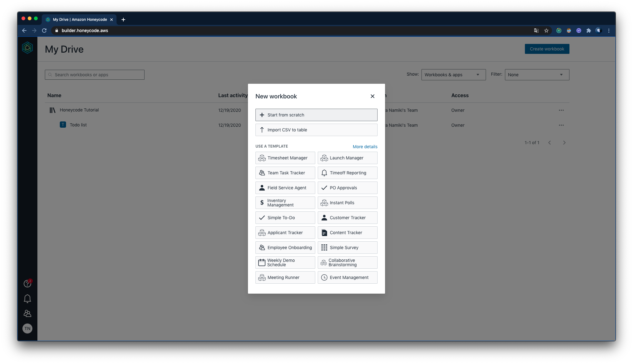Select the Timesheet Manager template
This screenshot has height=364, width=633.
click(285, 158)
